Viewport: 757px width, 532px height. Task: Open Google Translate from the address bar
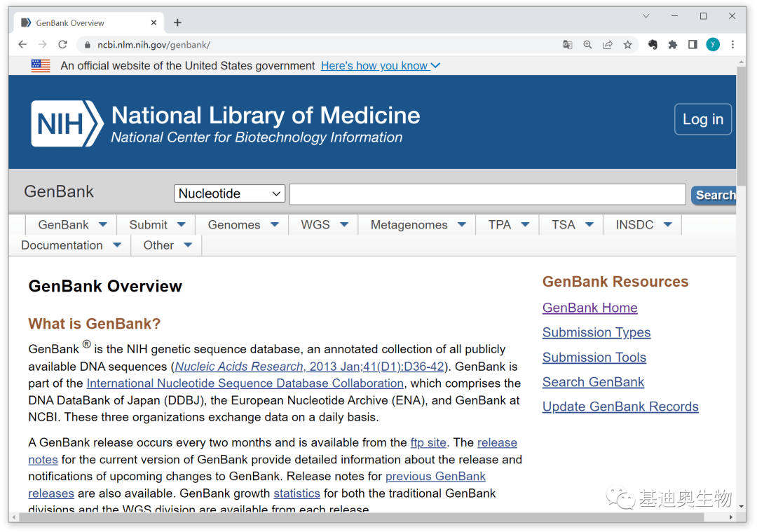pos(567,44)
